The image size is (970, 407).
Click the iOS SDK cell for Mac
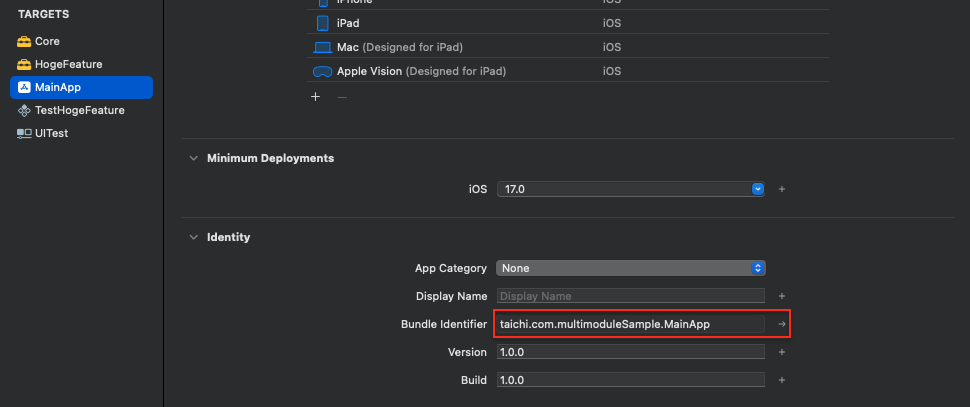pyautogui.click(x=612, y=47)
